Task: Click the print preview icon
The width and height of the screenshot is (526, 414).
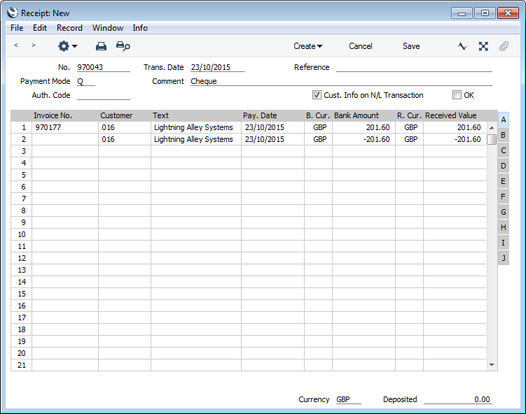Action: coord(123,46)
